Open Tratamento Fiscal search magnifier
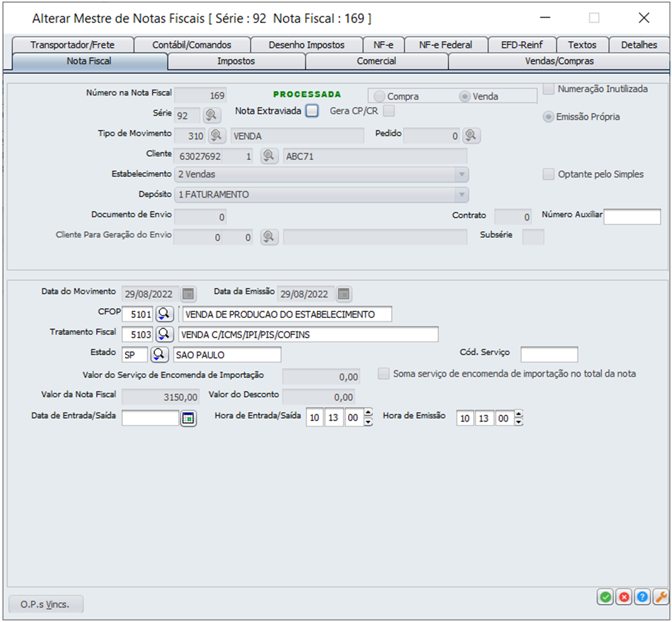 click(164, 334)
